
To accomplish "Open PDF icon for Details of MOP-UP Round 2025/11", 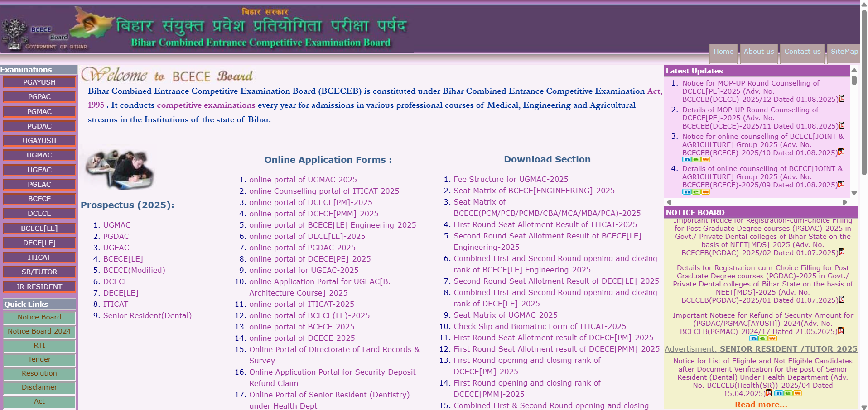I will click(842, 125).
